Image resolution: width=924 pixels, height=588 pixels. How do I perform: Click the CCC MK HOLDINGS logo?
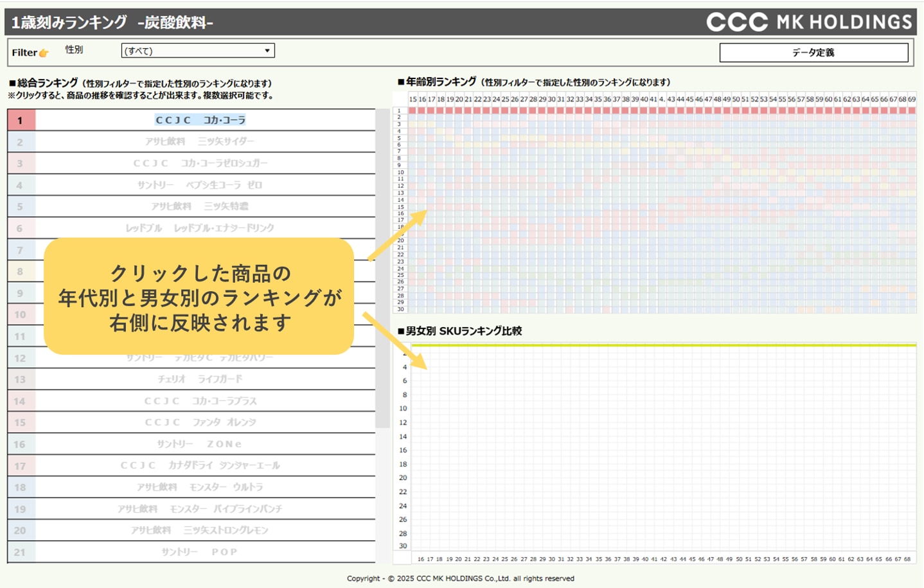[x=809, y=22]
